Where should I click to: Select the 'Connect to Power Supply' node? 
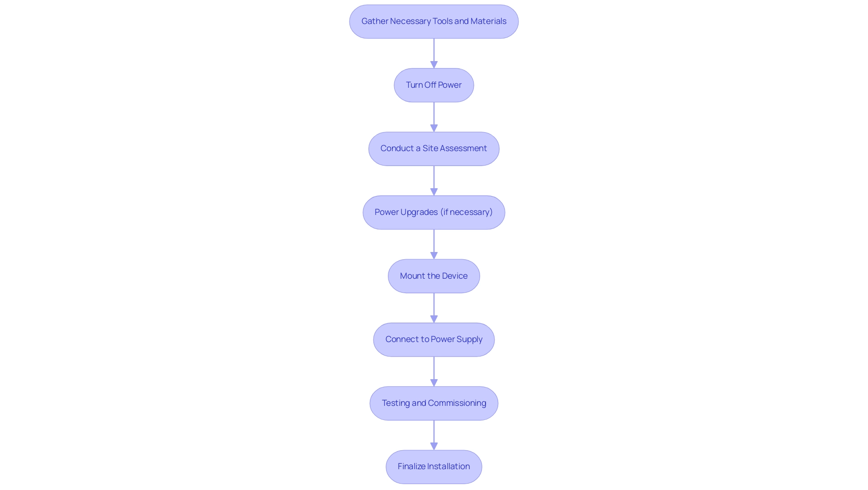(x=434, y=339)
